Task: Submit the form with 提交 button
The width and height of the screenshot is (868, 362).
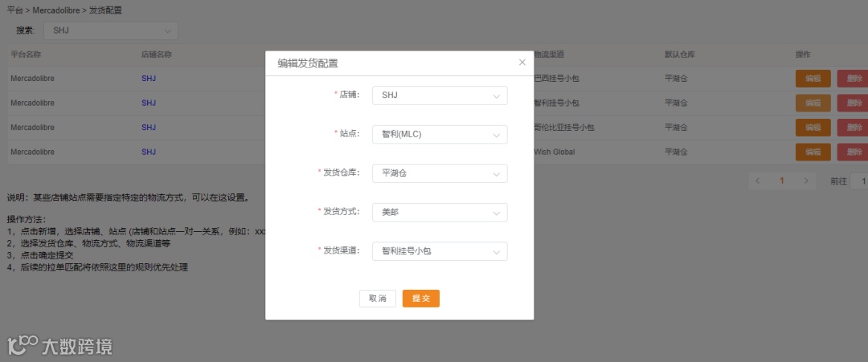Action: coord(420,299)
